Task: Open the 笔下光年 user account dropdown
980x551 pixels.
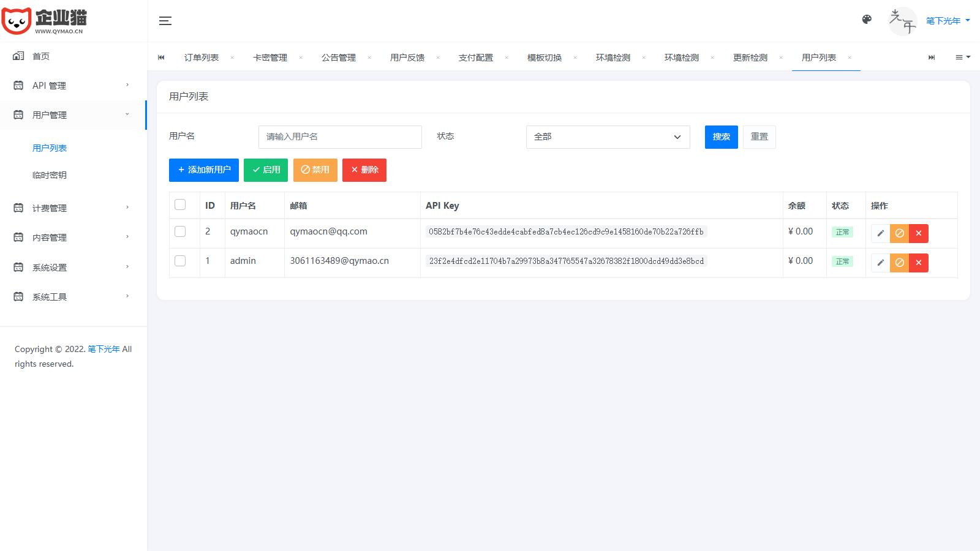Action: [x=948, y=21]
